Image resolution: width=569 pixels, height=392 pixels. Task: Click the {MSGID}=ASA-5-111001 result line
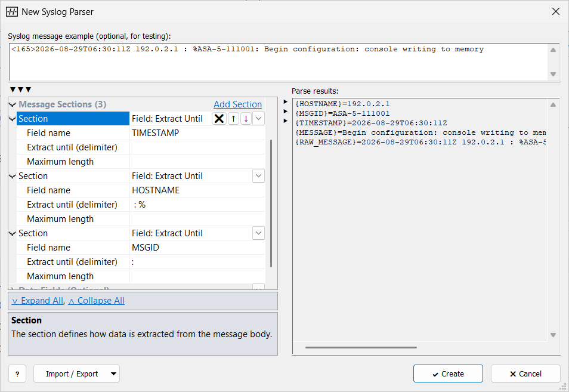click(x=342, y=113)
